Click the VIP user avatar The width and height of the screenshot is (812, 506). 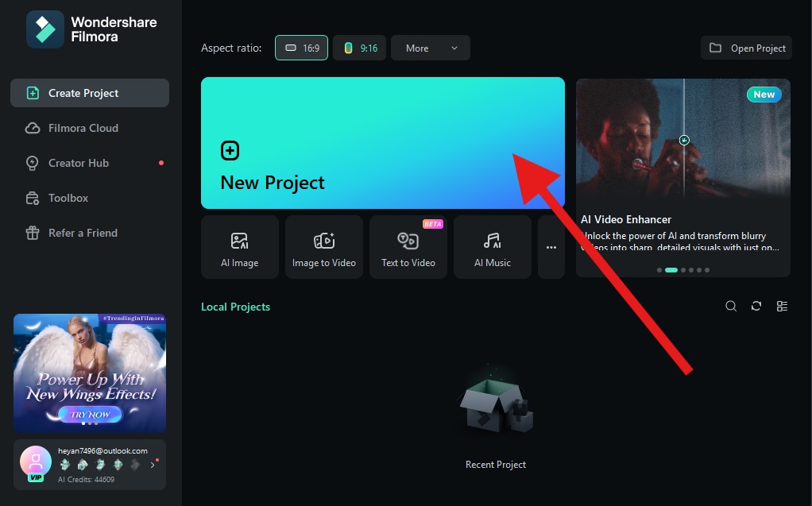(x=36, y=462)
